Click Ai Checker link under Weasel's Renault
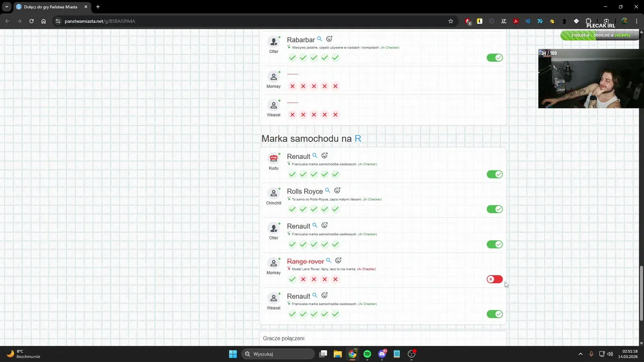Image resolution: width=644 pixels, height=362 pixels. pyautogui.click(x=367, y=304)
